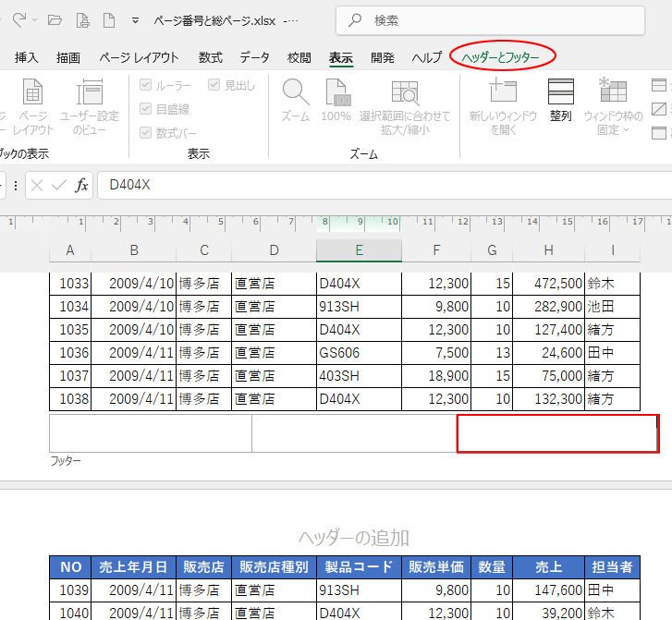The height and width of the screenshot is (620, 672).
Task: Click ヘッダーの追加 header area
Action: click(x=354, y=538)
